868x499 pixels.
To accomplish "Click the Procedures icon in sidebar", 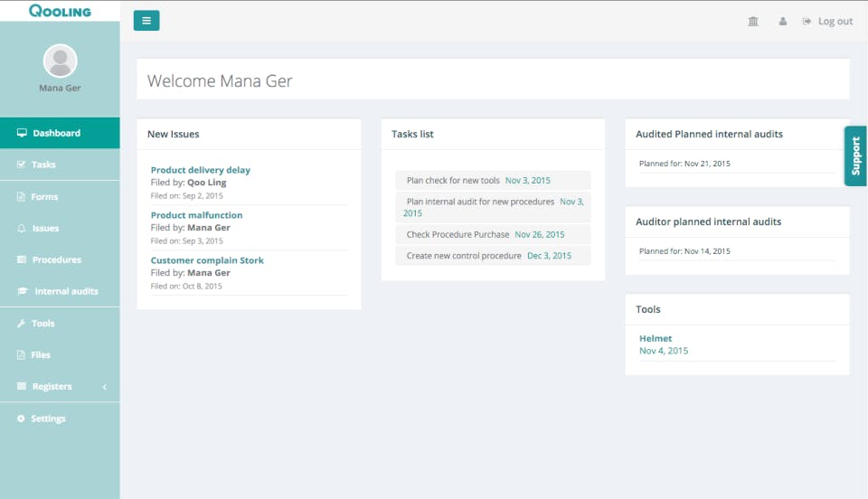I will 22,260.
